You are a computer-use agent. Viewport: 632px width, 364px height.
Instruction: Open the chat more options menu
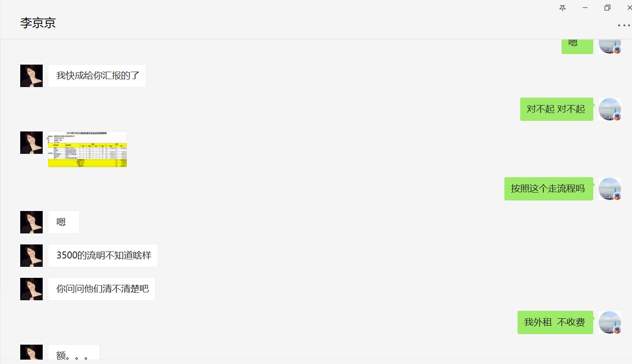tap(624, 25)
